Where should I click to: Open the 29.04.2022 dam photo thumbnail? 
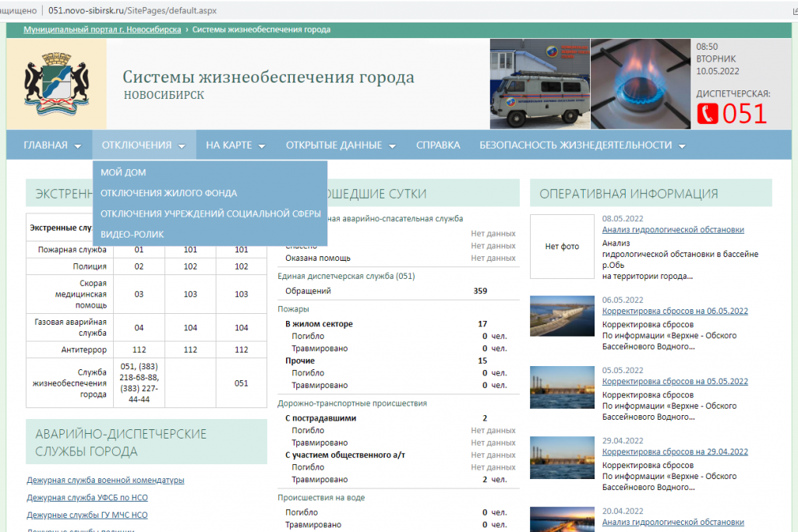coord(562,457)
